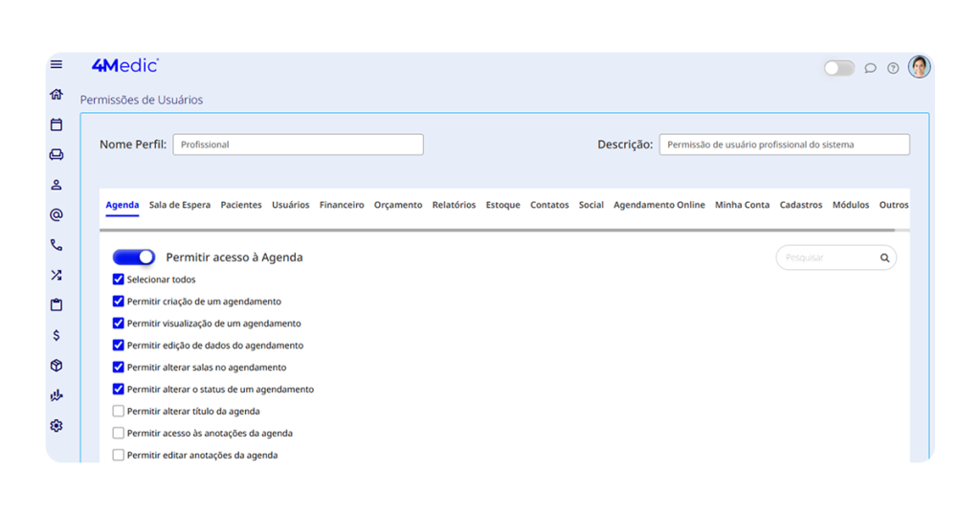Toggle the gray switch in top header
Screen dimensions: 980x515
click(x=838, y=68)
